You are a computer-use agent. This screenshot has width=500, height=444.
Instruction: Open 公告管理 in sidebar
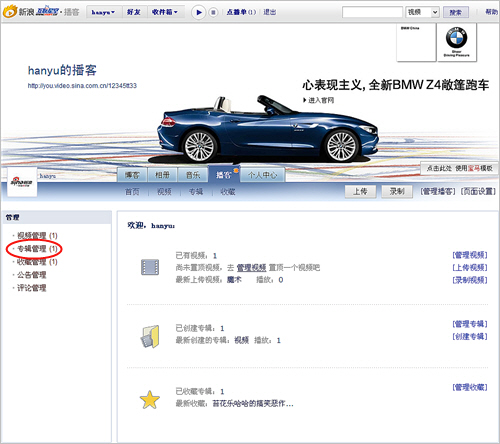32,275
